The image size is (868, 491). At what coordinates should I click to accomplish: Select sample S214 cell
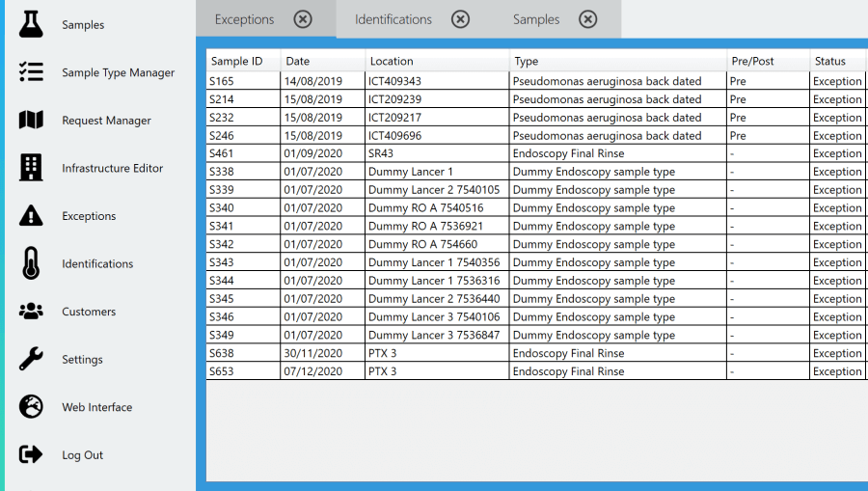244,99
